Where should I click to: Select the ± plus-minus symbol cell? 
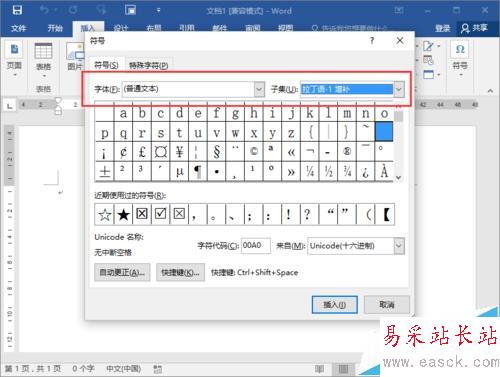(x=105, y=171)
